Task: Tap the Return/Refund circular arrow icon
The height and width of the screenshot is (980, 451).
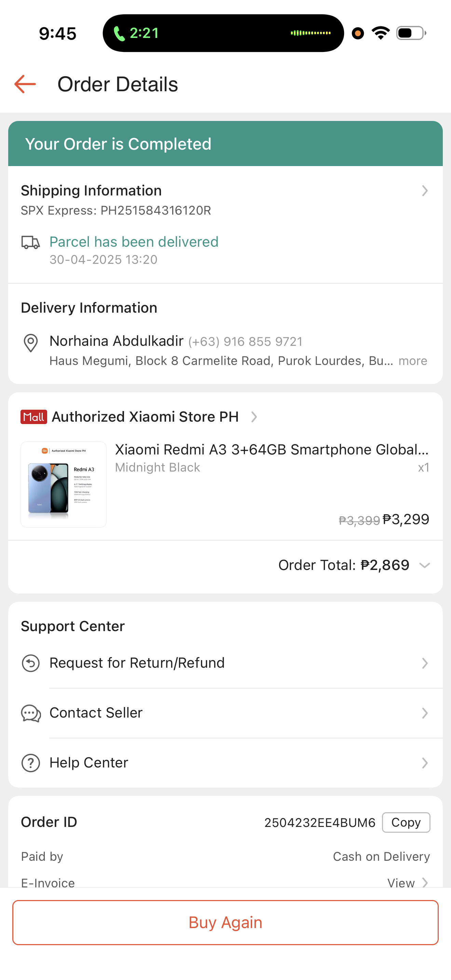Action: point(30,663)
